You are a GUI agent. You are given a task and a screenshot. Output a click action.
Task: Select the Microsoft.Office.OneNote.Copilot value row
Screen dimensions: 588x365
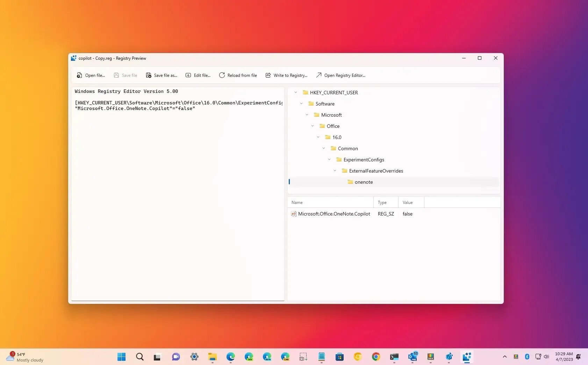394,214
